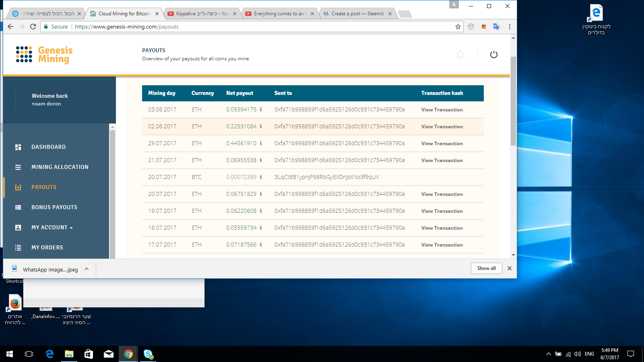Switch to the Kippalive YouTube tab
This screenshot has width=644, height=362.
coord(202,14)
